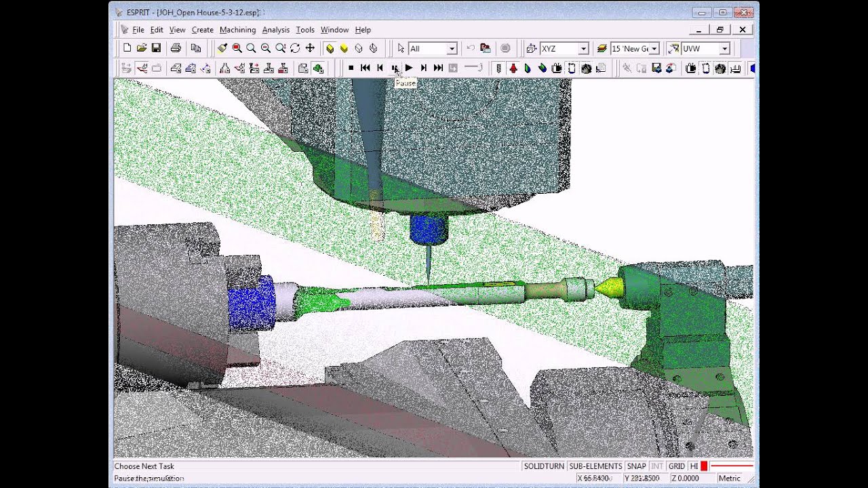Stop the simulation
The width and height of the screenshot is (868, 488).
[x=351, y=68]
